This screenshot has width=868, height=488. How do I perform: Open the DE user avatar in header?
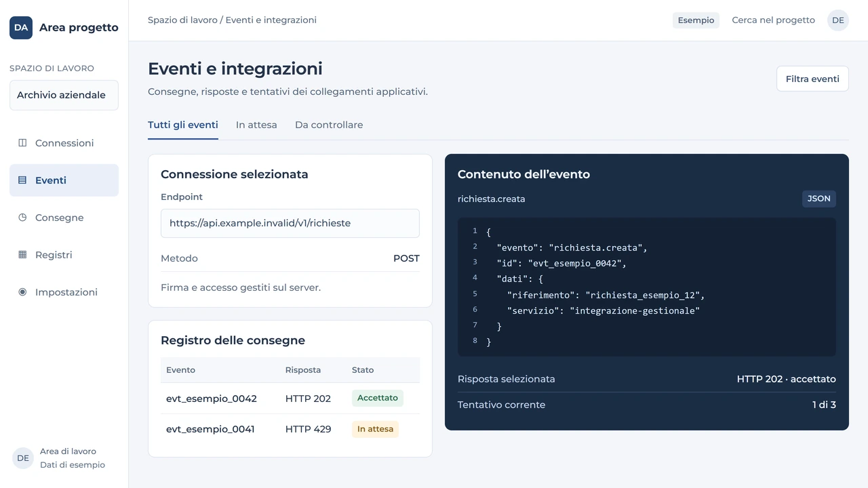pyautogui.click(x=838, y=20)
